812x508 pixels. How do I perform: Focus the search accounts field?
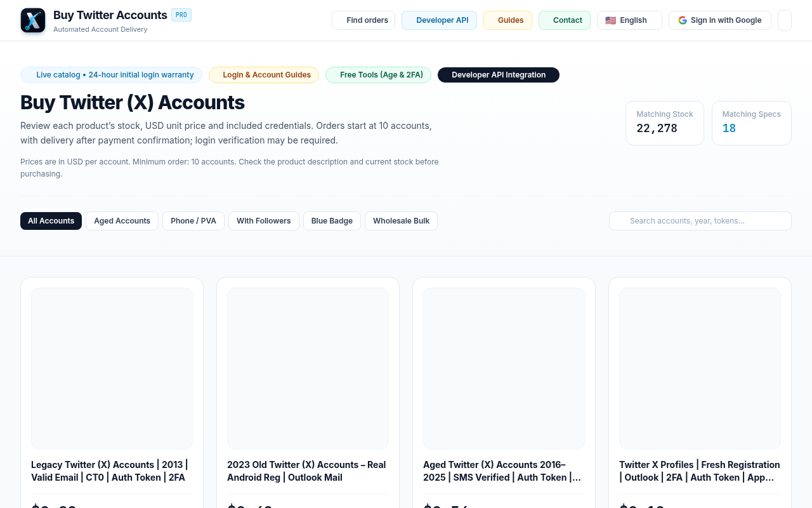(x=700, y=221)
